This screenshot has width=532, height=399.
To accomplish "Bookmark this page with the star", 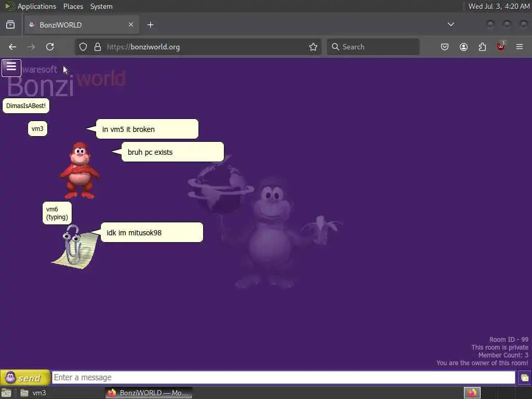I will pos(313,47).
